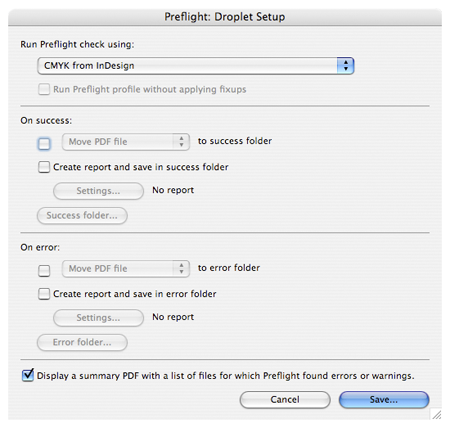
Task: Click the Cancel button
Action: tap(285, 400)
